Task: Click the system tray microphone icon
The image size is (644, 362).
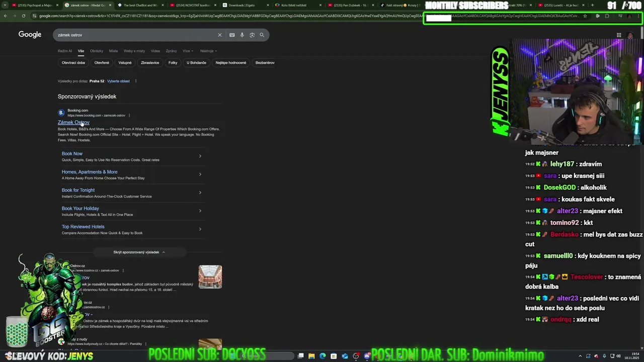Action: [x=604, y=356]
